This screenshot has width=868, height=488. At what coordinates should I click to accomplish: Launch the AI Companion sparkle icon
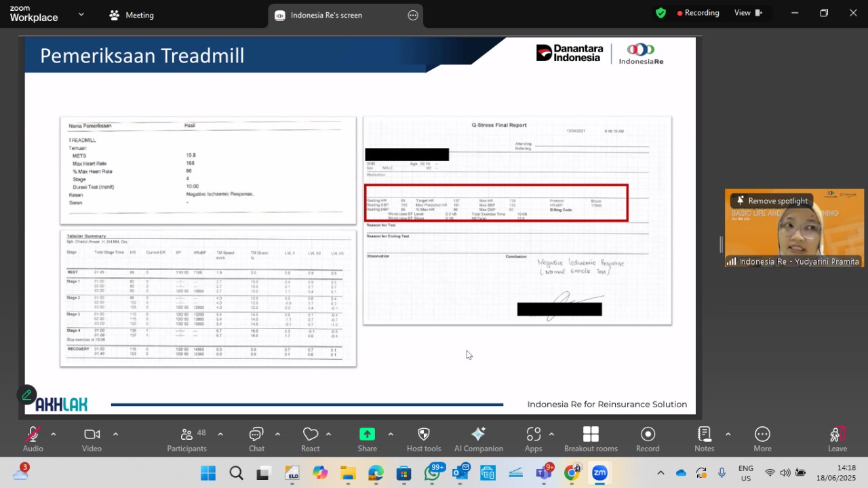(x=478, y=434)
